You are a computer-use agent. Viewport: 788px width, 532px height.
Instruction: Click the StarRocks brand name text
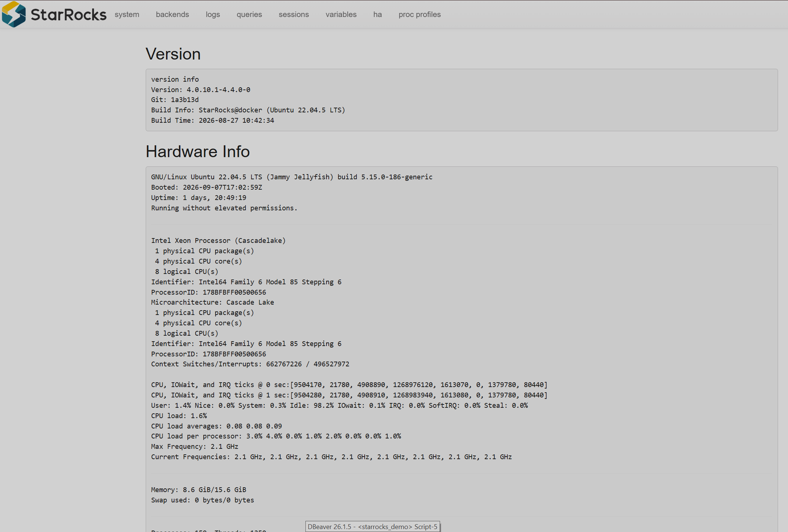(x=68, y=14)
